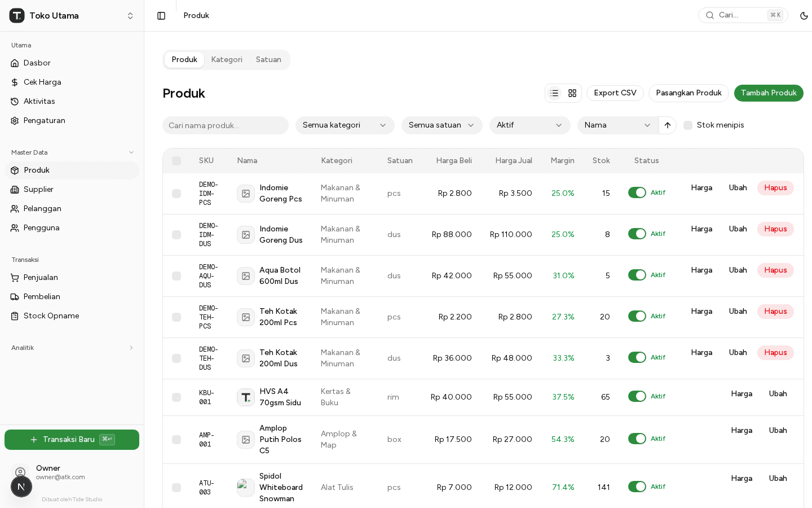The height and width of the screenshot is (508, 812).
Task: Open Produk in sidebar menu
Action: point(72,170)
